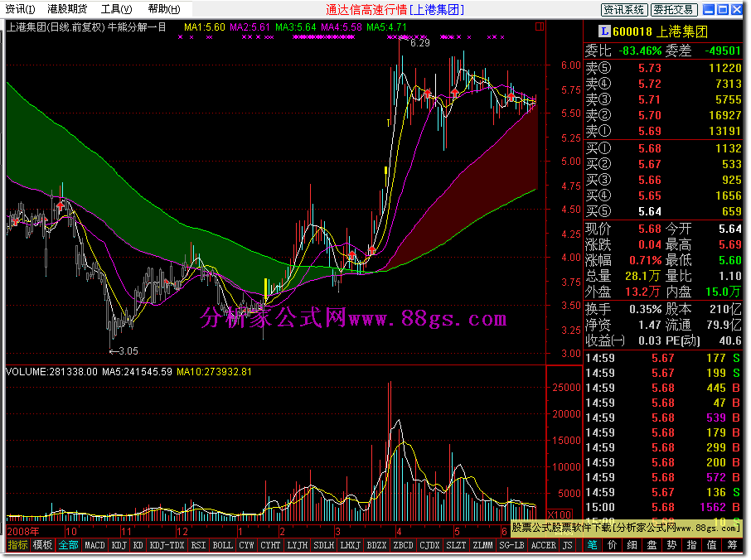Switch to the ACCER indicator tab
The width and height of the screenshot is (751, 560).
[x=543, y=545]
